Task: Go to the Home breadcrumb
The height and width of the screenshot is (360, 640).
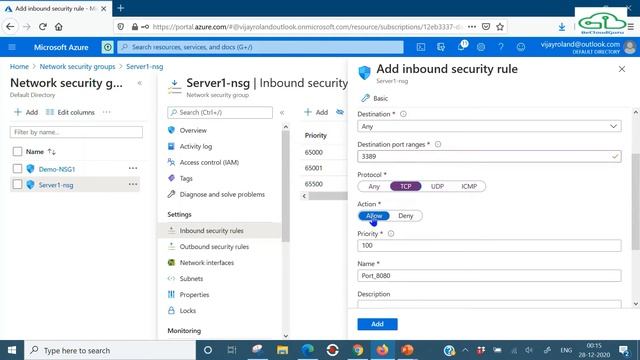Action: coord(19,67)
